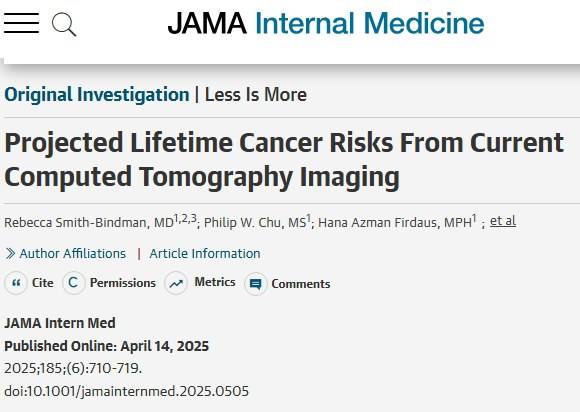Viewport: 580px width, 412px height.
Task: Click the Comments speech bubble icon
Action: pos(255,284)
